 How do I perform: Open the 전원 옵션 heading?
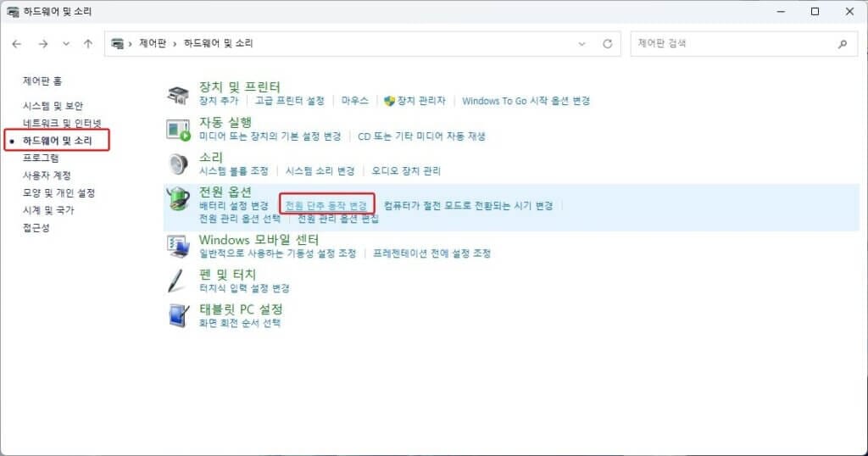(225, 192)
